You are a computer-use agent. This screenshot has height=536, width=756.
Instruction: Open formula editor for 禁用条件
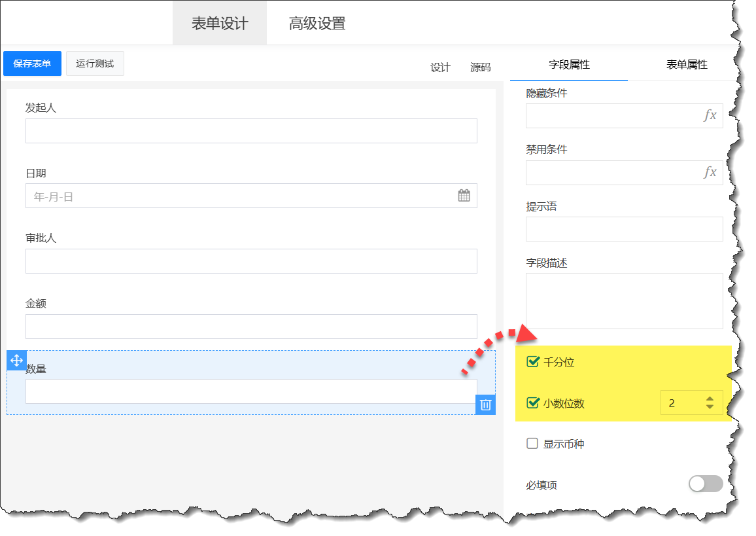click(710, 173)
